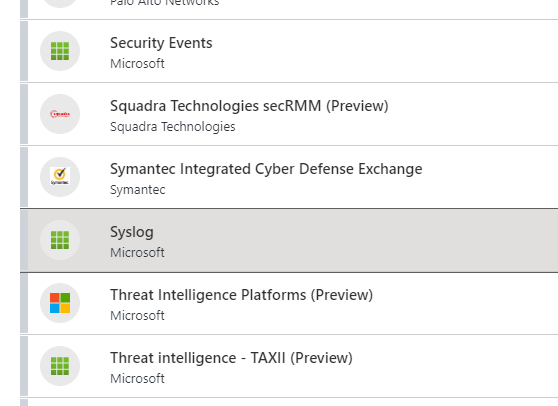Viewport: 558px width, 406px height.
Task: Click the Squadra Technologies provider label
Action: (x=173, y=127)
